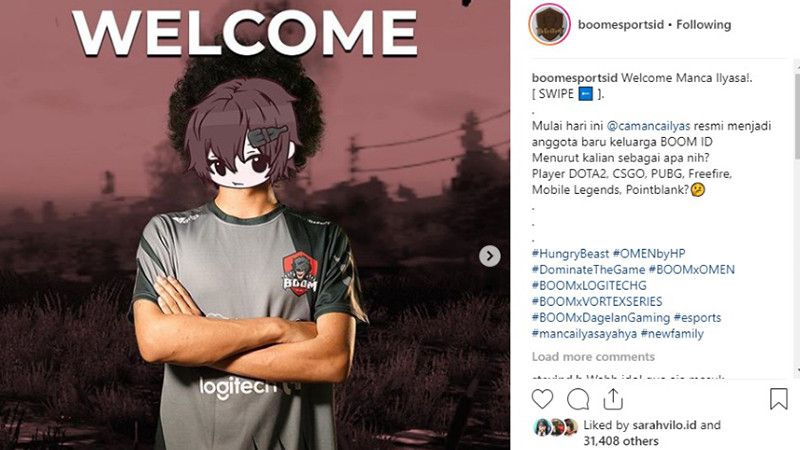800x450 pixels.
Task: Open #BOOMxLOGITECHG hashtag
Action: pos(589,285)
